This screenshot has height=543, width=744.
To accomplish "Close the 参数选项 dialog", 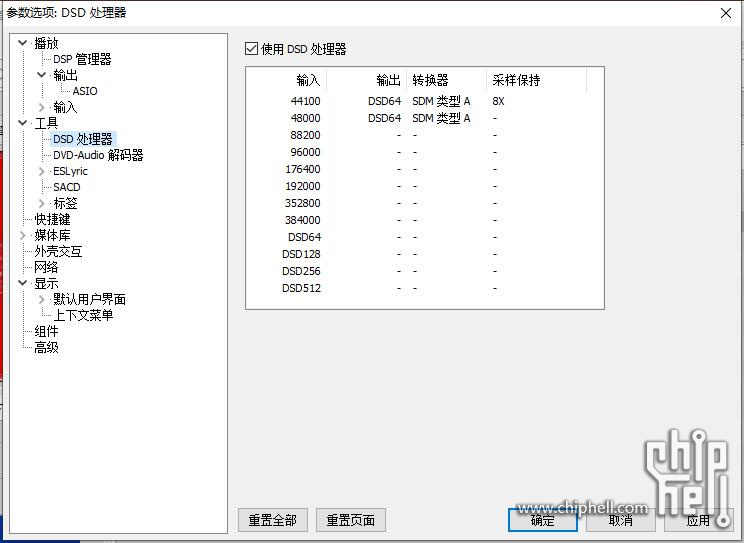I will [726, 13].
